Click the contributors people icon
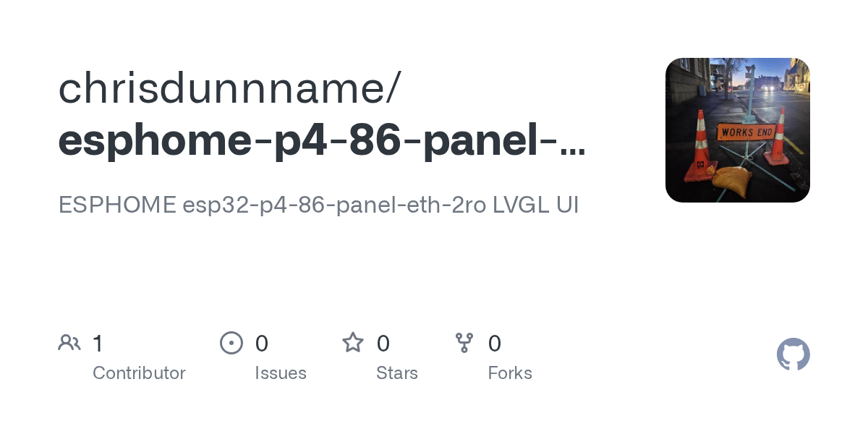Image resolution: width=868 pixels, height=434 pixels. click(x=69, y=343)
